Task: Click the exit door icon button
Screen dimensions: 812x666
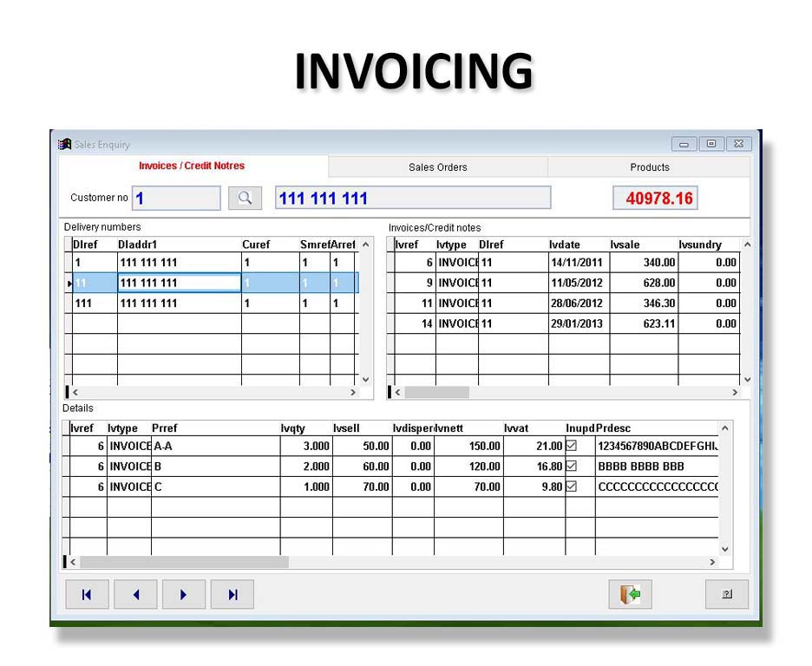Action: coord(630,594)
